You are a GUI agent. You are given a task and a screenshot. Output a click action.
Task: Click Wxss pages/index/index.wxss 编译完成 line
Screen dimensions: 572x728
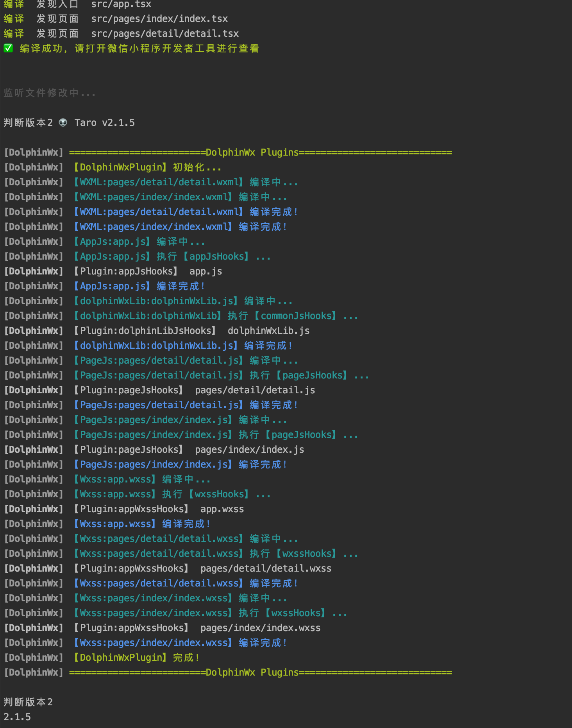[x=146, y=643]
